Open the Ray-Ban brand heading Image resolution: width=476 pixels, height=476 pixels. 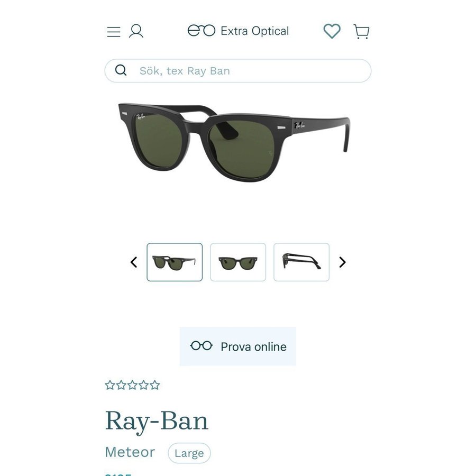[x=157, y=422]
